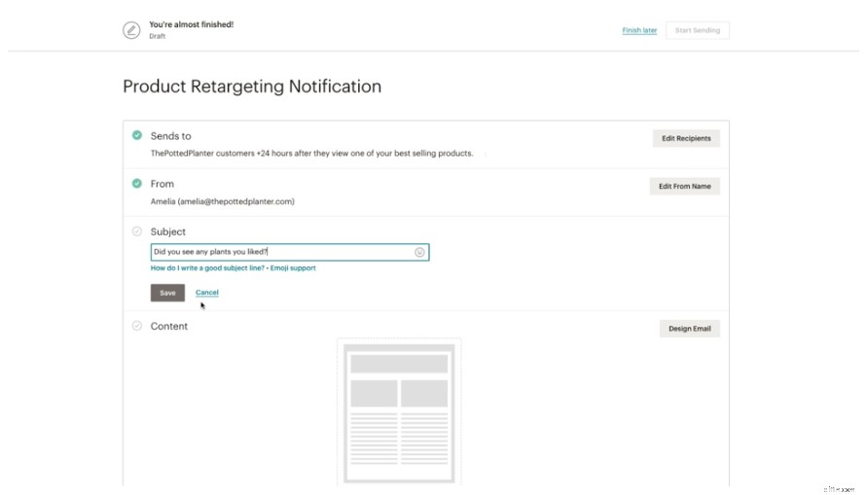Click the Design Email button
Viewport: 868px width, 495px height.
pyautogui.click(x=689, y=329)
